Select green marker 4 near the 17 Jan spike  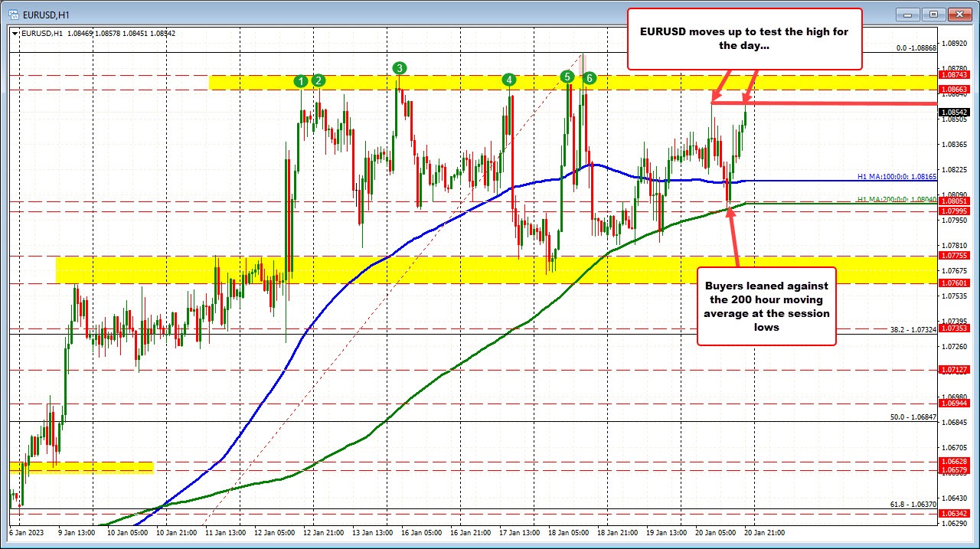click(508, 78)
